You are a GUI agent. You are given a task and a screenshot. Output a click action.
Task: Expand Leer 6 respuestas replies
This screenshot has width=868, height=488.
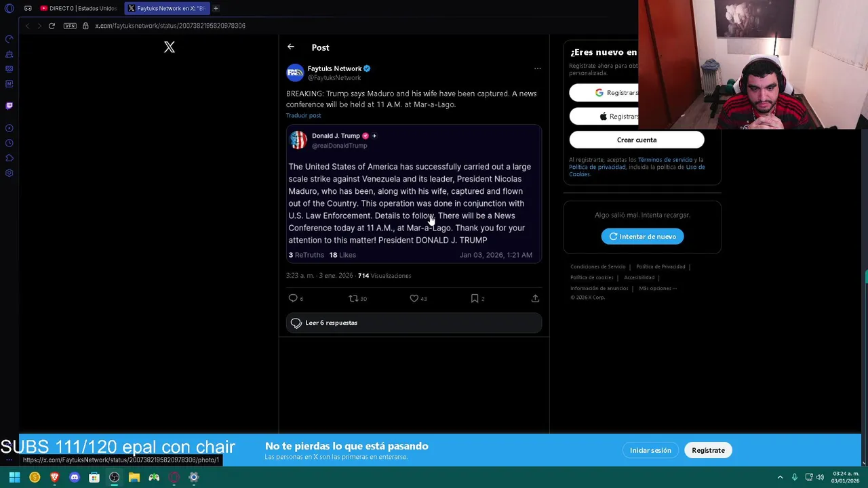[x=414, y=323]
